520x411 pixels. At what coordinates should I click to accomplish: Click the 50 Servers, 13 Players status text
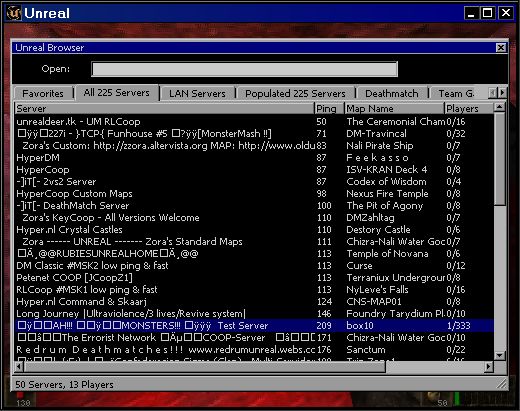tap(64, 385)
